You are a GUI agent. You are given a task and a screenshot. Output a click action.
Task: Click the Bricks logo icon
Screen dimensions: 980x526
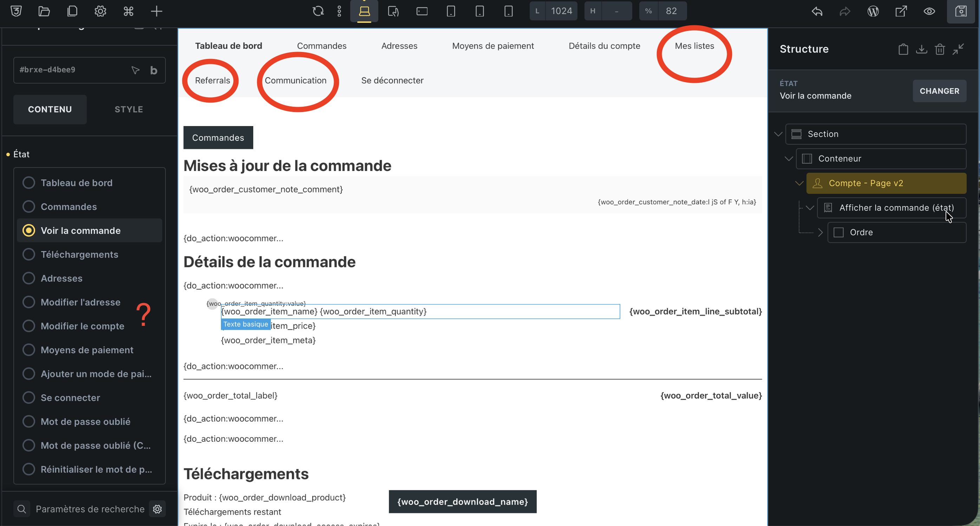click(16, 11)
